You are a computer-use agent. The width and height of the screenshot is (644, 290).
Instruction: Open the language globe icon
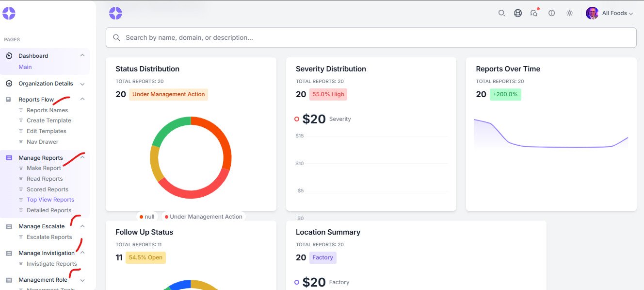pyautogui.click(x=518, y=13)
